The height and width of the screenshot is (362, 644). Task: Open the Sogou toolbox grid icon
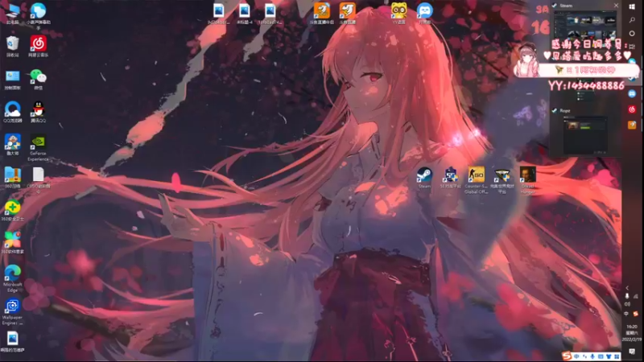pyautogui.click(x=617, y=356)
